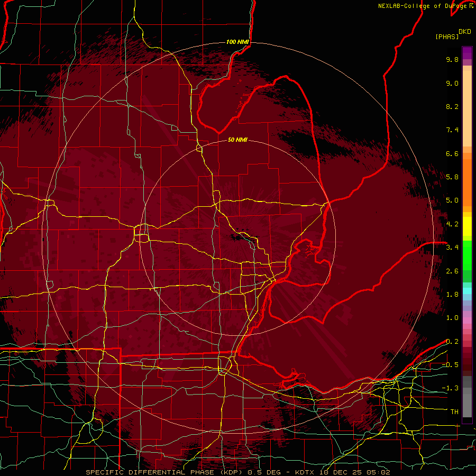Click the 7.4 legend value
The width and height of the screenshot is (476, 476).
pyautogui.click(x=452, y=130)
